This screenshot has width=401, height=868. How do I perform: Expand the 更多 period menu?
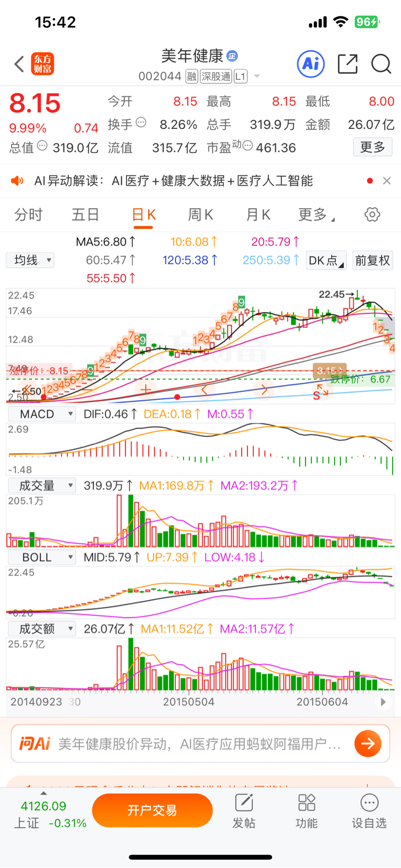point(316,215)
